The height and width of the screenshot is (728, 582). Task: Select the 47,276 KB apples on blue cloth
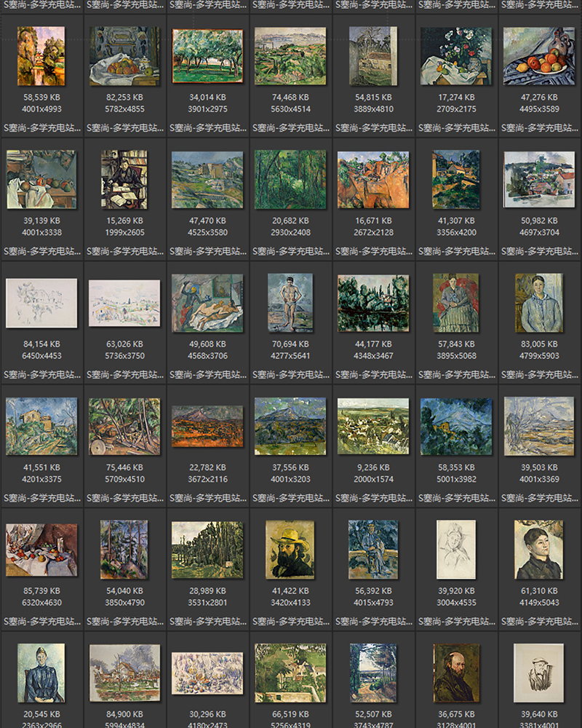pyautogui.click(x=539, y=55)
